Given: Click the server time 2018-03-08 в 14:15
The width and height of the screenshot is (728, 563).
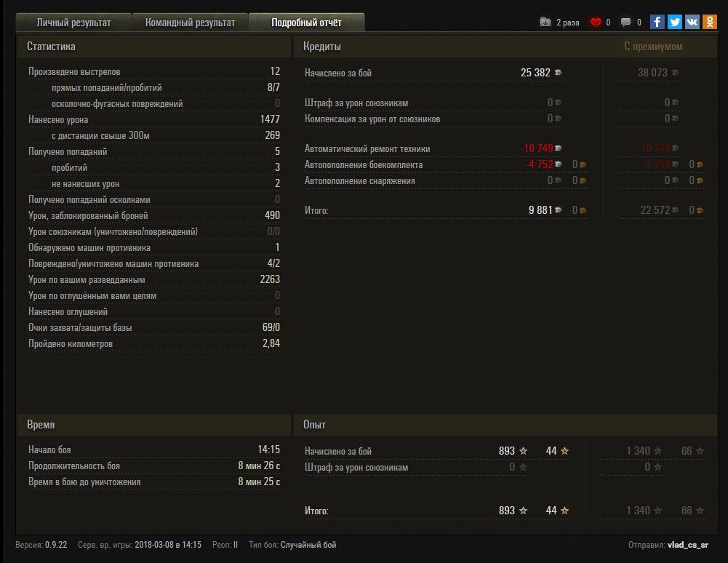Looking at the screenshot, I should coord(168,545).
